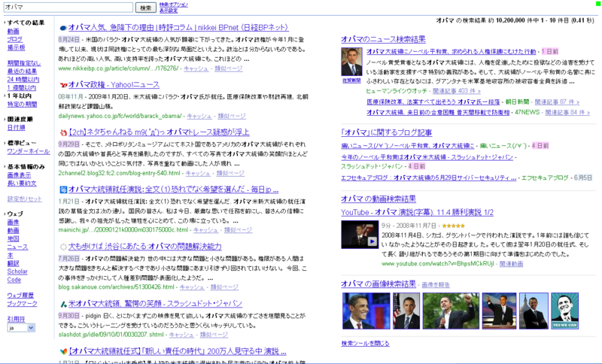Open オバマ大統領就任演説 全文 result title

[174, 190]
